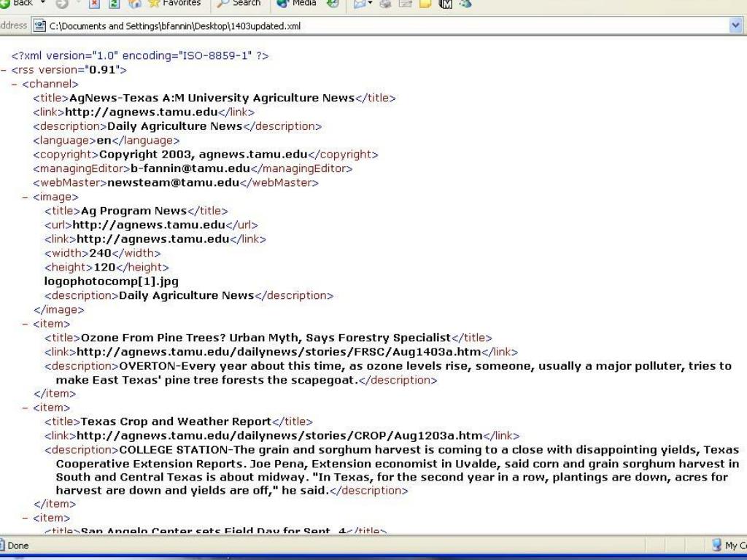Click the language value 'en'

104,141
